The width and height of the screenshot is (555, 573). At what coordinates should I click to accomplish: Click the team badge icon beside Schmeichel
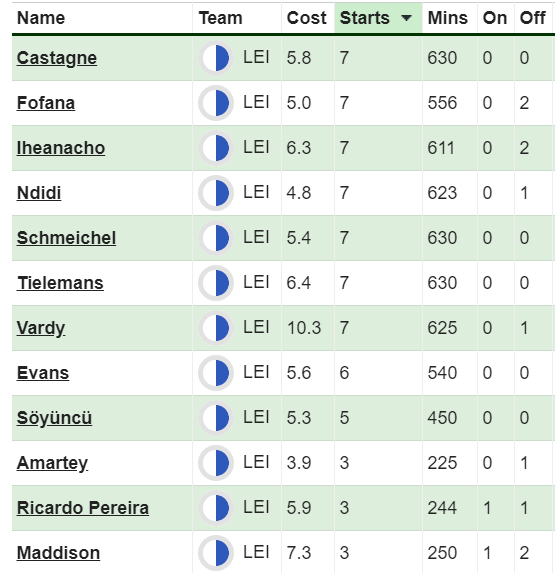216,238
